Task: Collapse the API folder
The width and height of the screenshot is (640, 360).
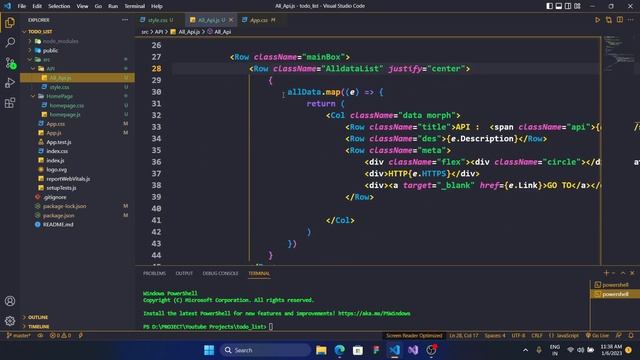Action: (33, 69)
